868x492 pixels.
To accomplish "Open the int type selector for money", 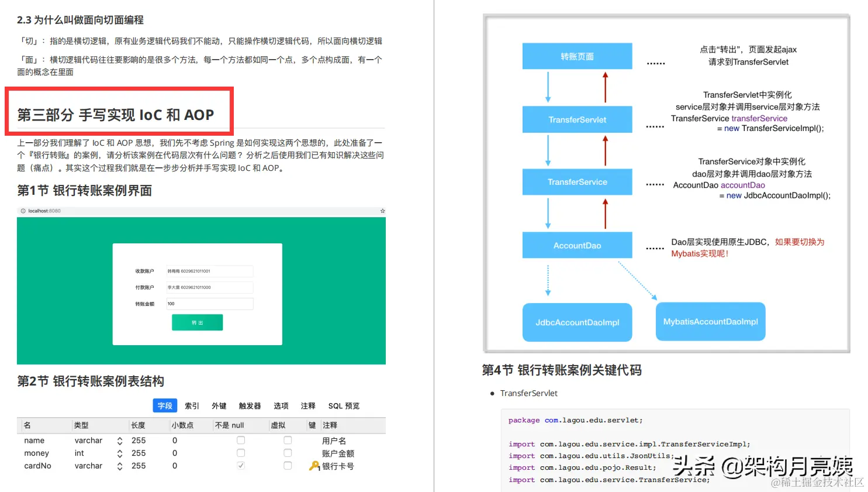I will click(119, 453).
